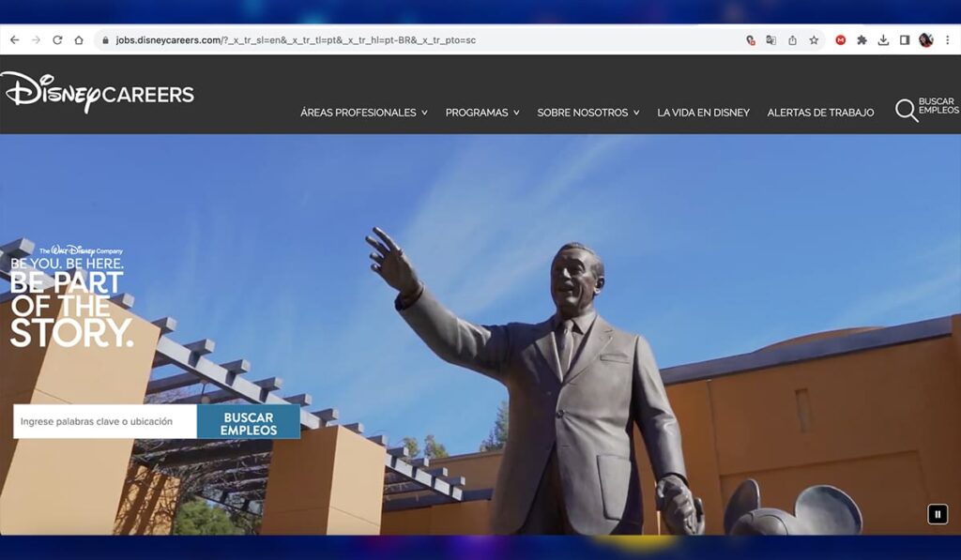Click the browser forward arrow
This screenshot has width=961, height=560.
(37, 39)
